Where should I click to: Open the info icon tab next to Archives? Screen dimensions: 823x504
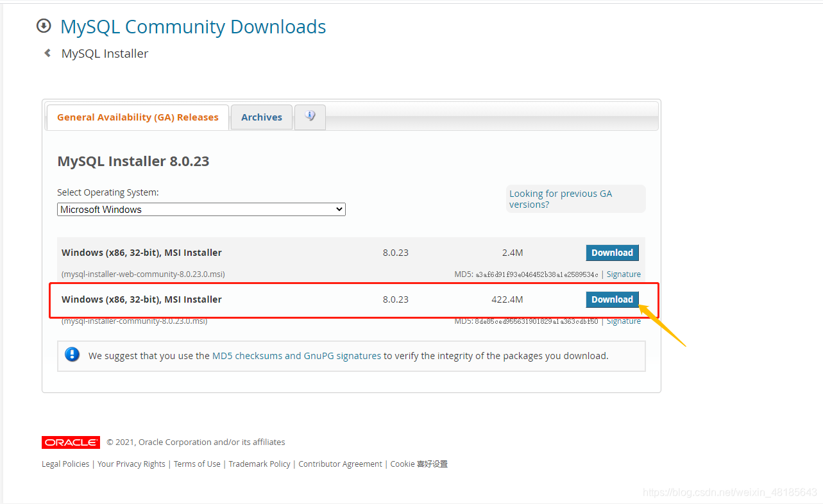(310, 117)
